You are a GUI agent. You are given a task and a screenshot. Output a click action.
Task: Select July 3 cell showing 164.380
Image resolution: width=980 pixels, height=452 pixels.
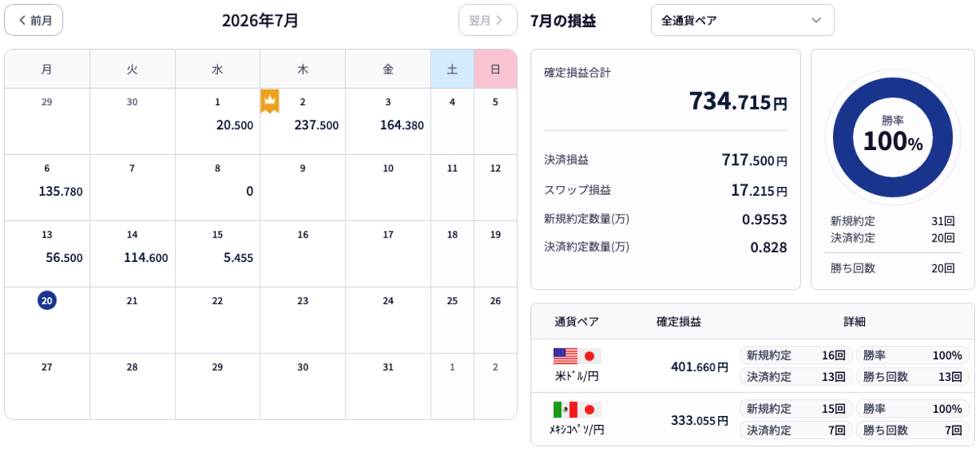click(388, 122)
